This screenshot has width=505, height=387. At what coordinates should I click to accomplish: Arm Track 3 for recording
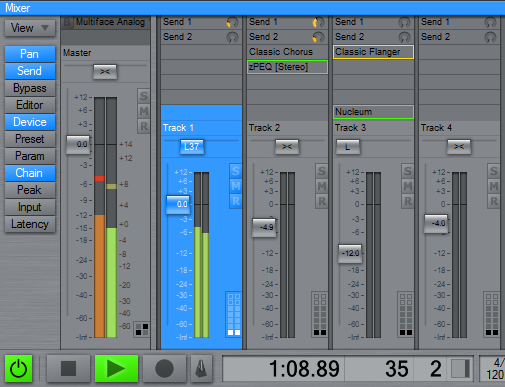coord(408,201)
